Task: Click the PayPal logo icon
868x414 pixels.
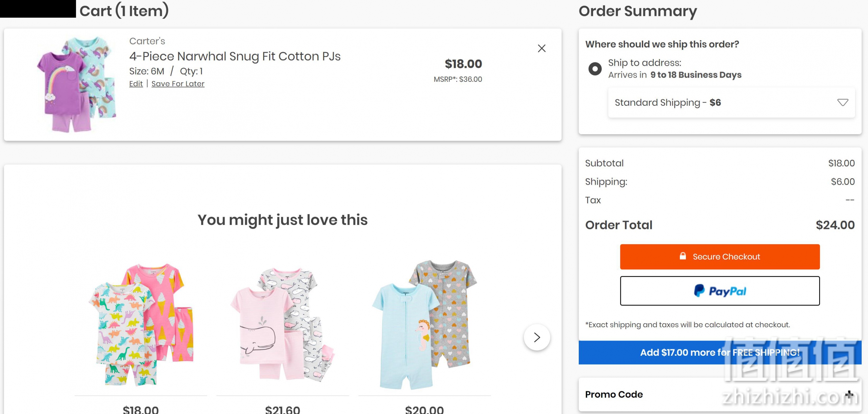Action: coord(699,291)
